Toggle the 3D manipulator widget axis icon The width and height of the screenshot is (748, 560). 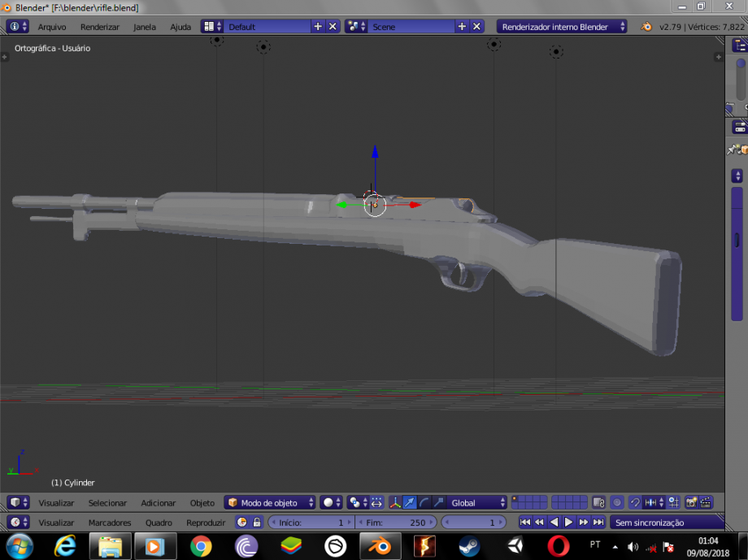point(394,502)
